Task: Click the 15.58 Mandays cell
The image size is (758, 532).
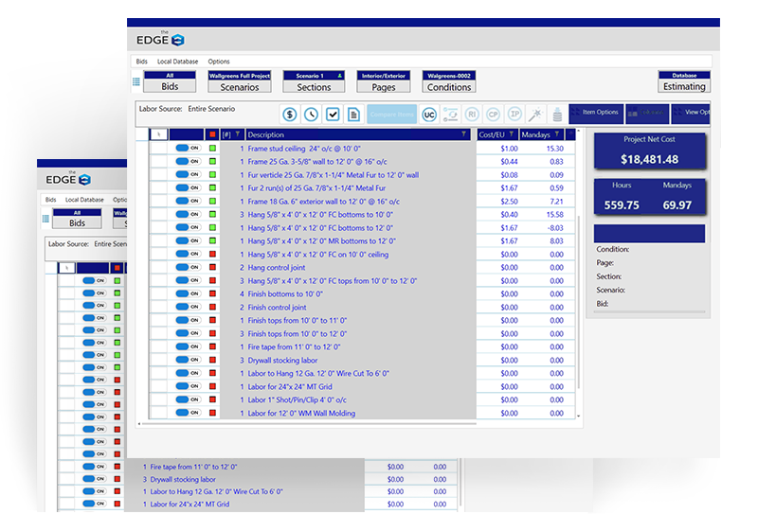Action: [x=555, y=214]
